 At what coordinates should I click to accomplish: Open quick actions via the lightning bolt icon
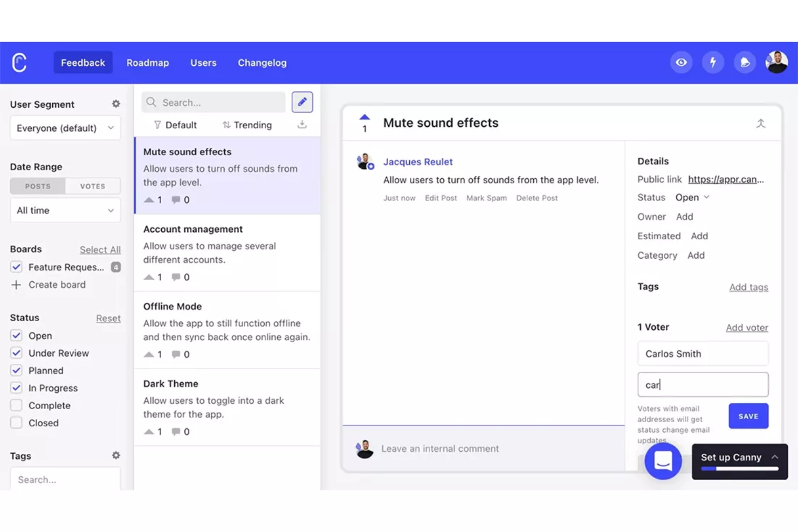click(x=713, y=62)
